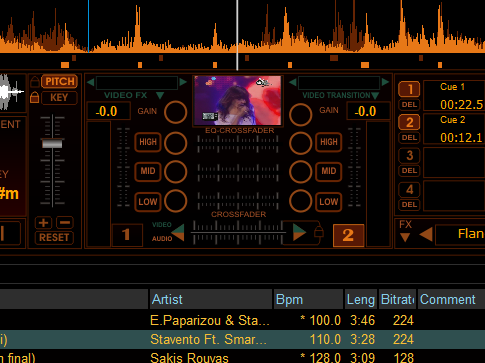Viewport: 485px width, 363px height.
Task: Toggle the KEY mode button
Action: [59, 98]
